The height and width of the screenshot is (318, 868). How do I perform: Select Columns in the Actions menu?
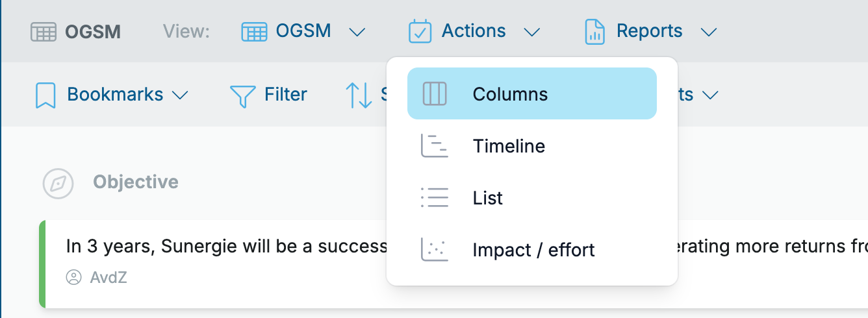pos(532,93)
